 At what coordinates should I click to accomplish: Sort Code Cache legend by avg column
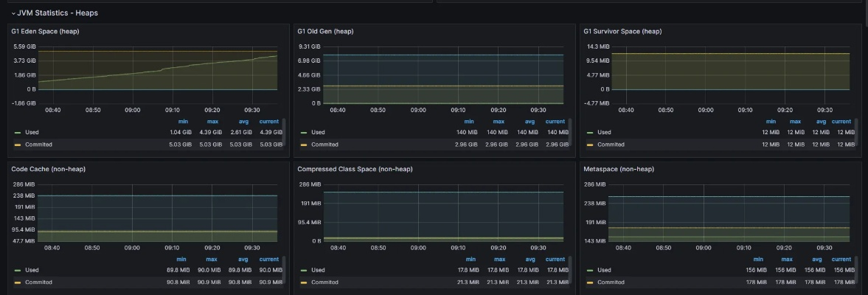pos(243,260)
